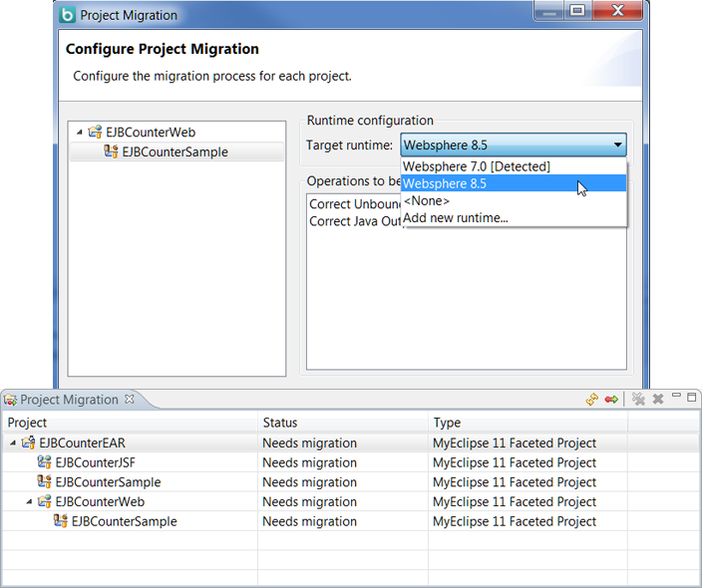
Task: Collapse EJBCounterWeb node in dialog tree
Action: 78,133
